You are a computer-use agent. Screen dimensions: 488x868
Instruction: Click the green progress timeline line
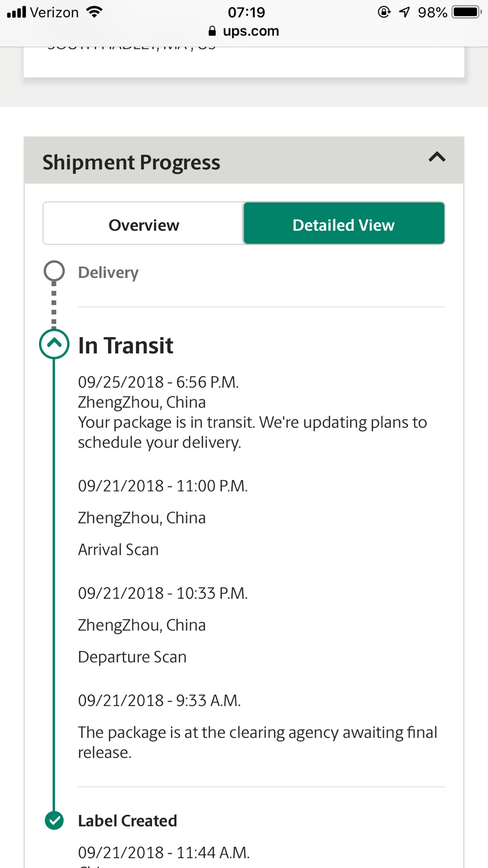pyautogui.click(x=54, y=585)
